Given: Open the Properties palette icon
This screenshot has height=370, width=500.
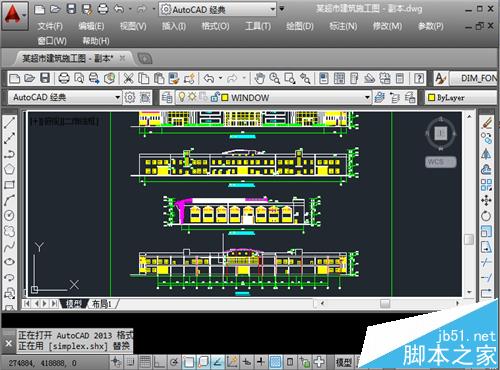Looking at the screenshot, I should 324,79.
